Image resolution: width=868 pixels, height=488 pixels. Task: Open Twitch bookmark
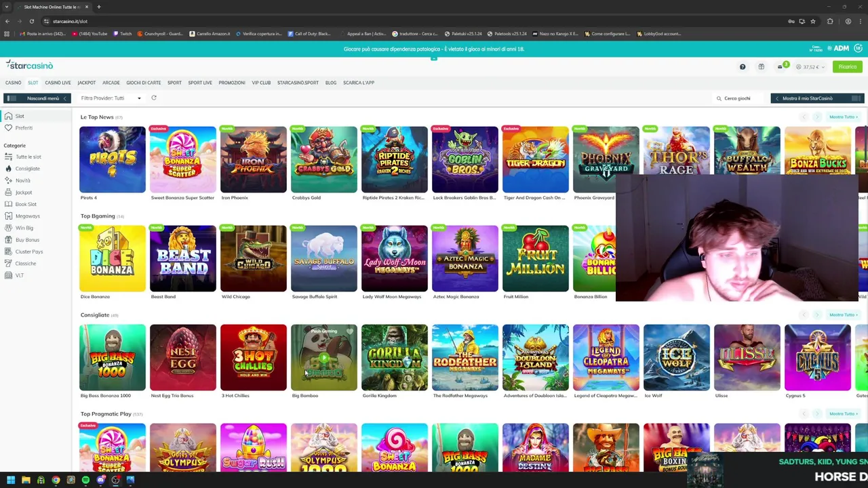[123, 34]
